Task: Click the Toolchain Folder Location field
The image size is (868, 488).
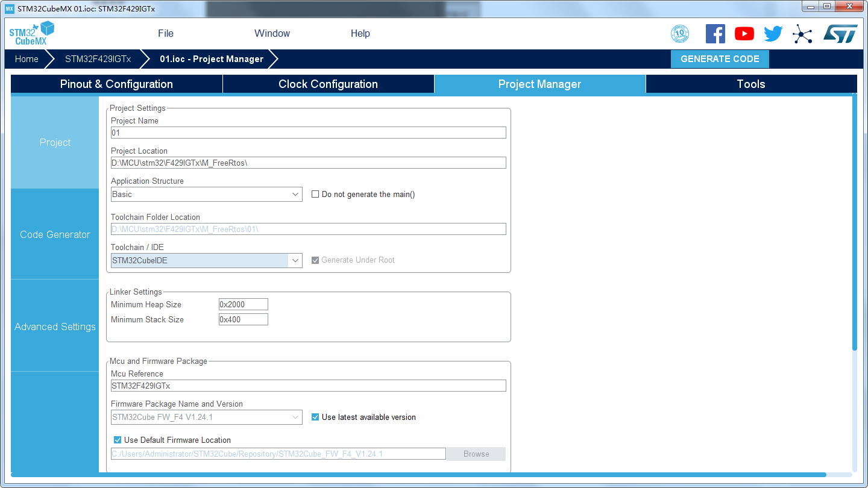Action: click(309, 229)
